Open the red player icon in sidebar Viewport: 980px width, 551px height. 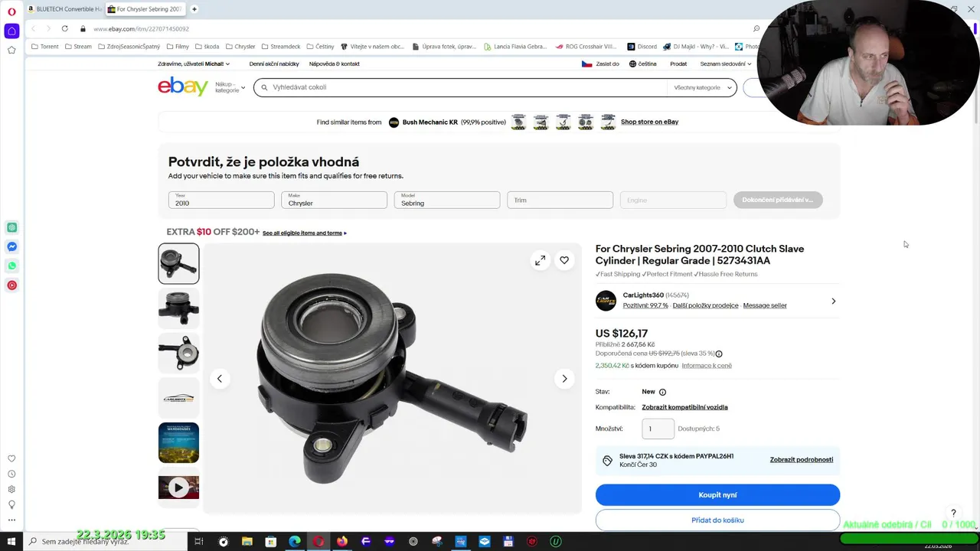[x=11, y=285]
